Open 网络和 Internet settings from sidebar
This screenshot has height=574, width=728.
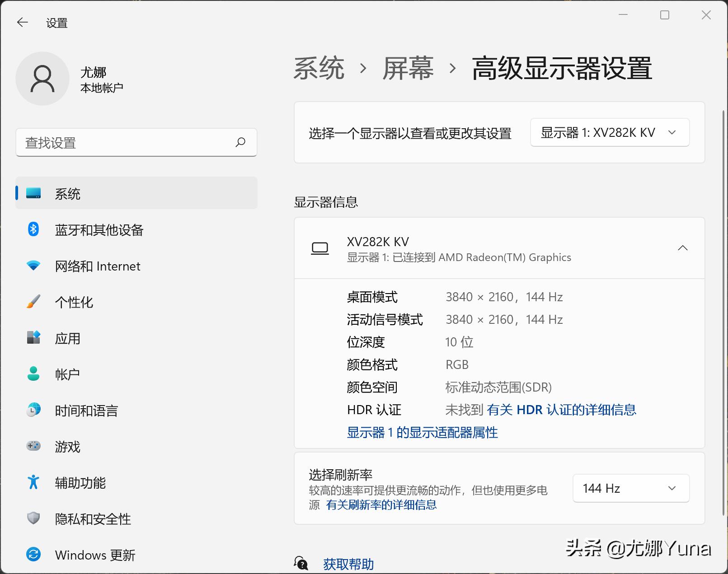pyautogui.click(x=33, y=266)
